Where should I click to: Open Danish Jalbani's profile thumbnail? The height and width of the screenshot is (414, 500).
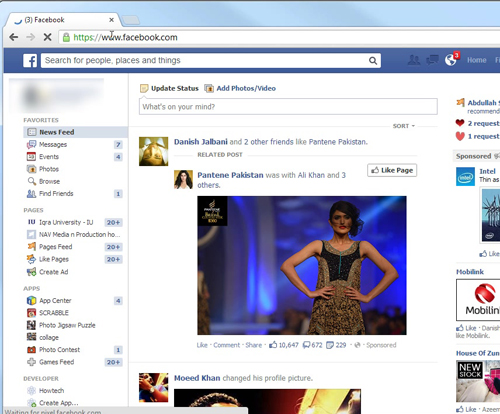click(x=154, y=151)
